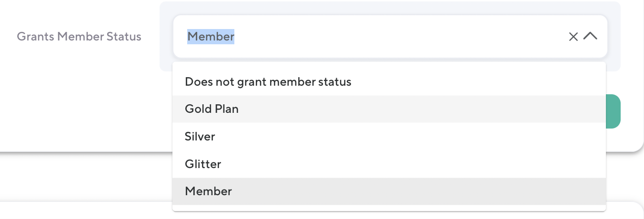Set status to Gold Plan

pyautogui.click(x=211, y=109)
